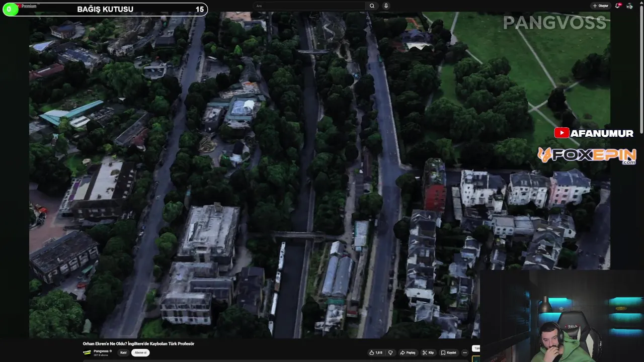
Task: Share the video via Paylaş
Action: [408, 352]
